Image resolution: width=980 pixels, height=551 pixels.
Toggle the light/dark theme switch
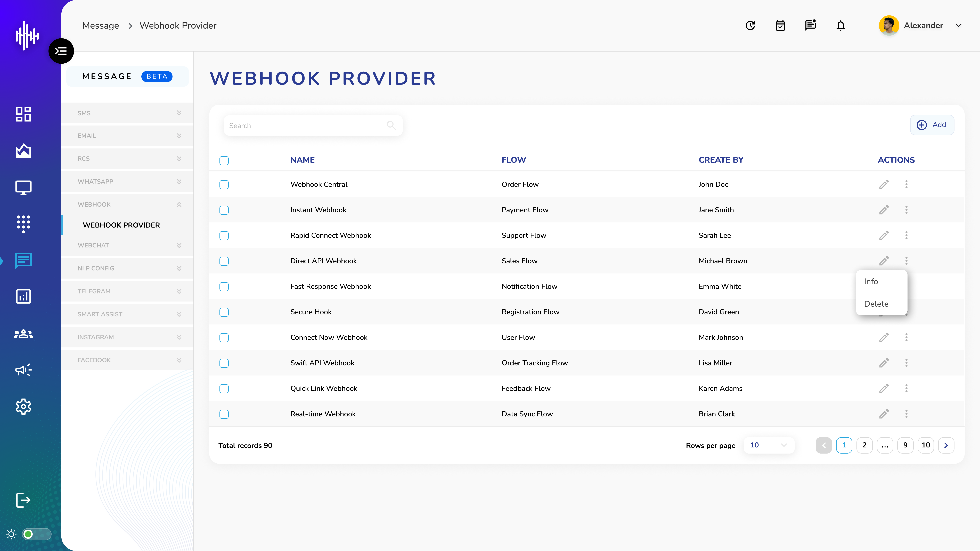point(37,534)
